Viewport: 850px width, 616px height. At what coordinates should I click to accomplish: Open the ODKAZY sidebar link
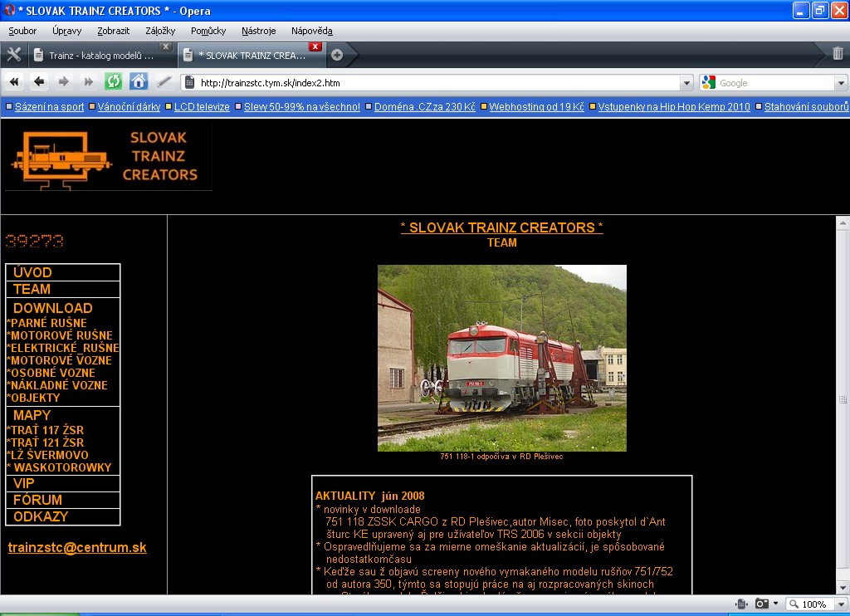[x=41, y=516]
